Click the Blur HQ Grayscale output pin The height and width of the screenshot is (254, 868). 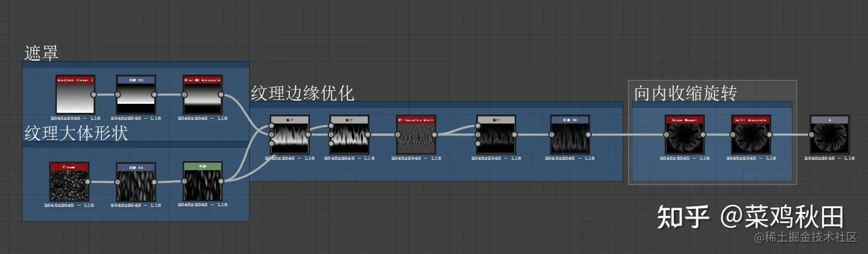coord(221,94)
